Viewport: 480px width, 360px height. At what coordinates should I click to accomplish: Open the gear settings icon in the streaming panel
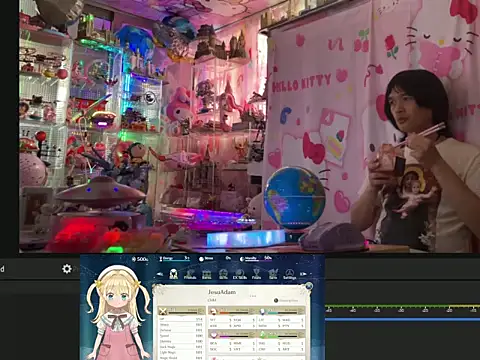[x=67, y=269]
